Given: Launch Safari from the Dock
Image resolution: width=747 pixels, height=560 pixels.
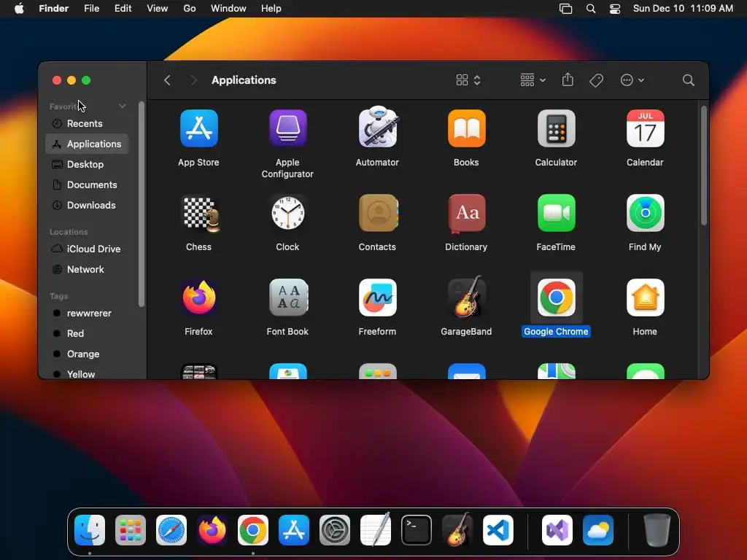Looking at the screenshot, I should pyautogui.click(x=171, y=530).
